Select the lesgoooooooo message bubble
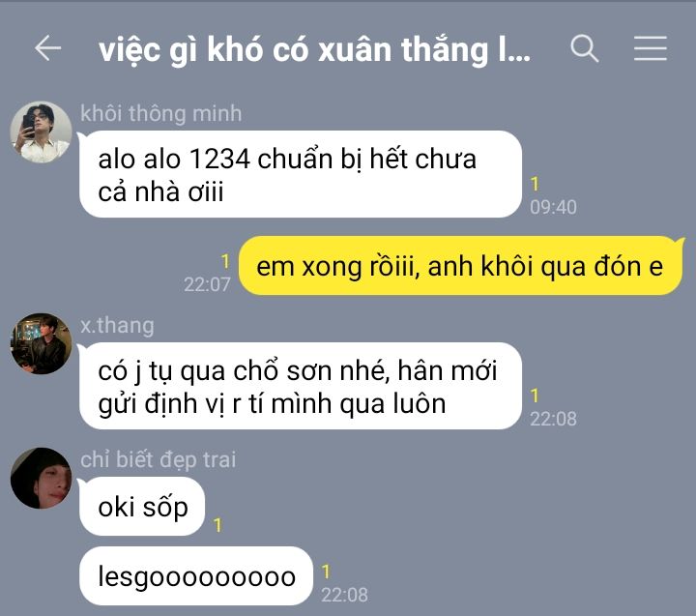The width and height of the screenshot is (696, 616). pyautogui.click(x=196, y=576)
